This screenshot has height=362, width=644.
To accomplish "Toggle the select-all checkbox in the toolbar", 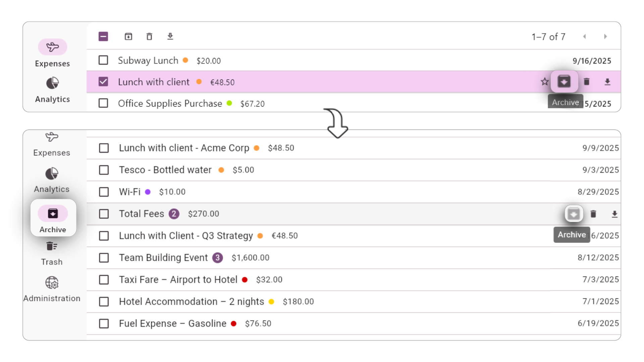I will (103, 37).
